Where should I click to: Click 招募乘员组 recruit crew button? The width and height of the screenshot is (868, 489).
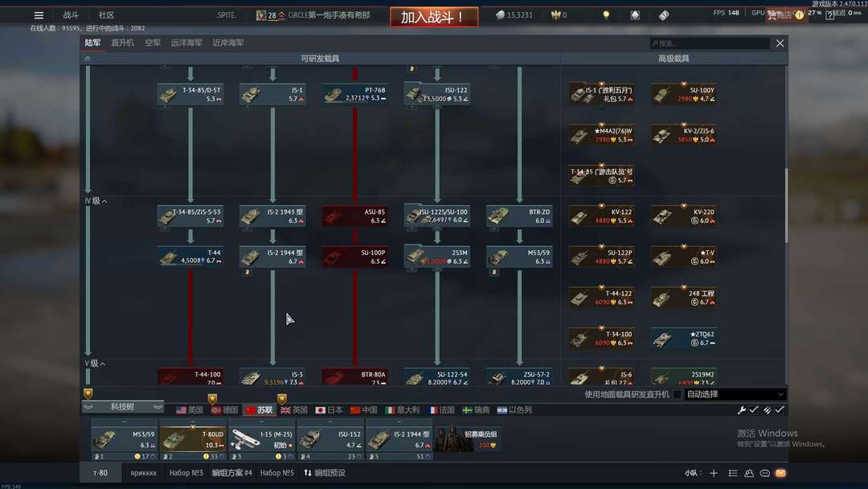pyautogui.click(x=469, y=439)
